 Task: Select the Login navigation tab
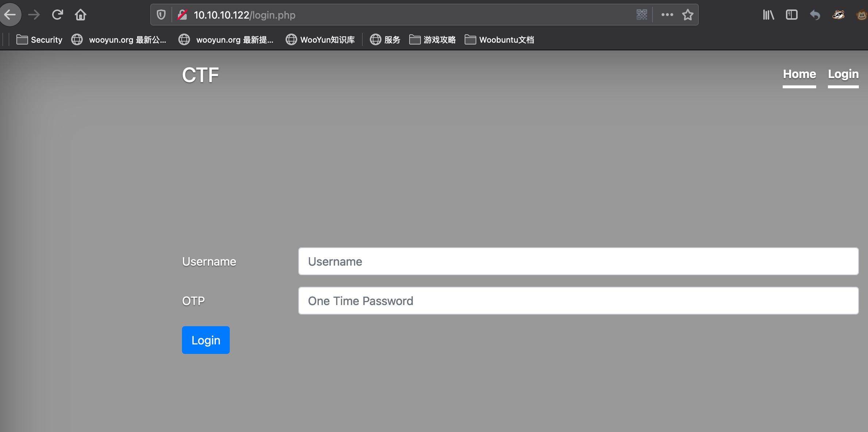point(843,74)
